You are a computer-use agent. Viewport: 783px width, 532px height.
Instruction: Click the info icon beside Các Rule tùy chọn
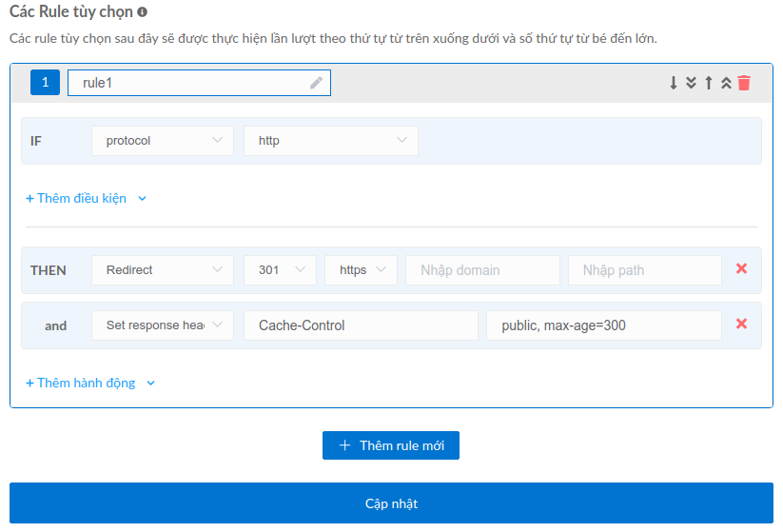pos(143,12)
